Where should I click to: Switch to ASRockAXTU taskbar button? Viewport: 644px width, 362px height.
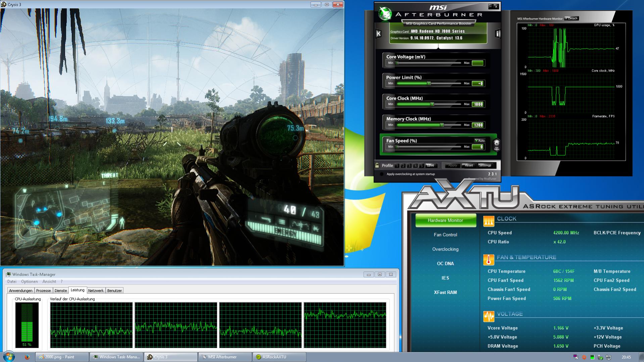coord(279,357)
